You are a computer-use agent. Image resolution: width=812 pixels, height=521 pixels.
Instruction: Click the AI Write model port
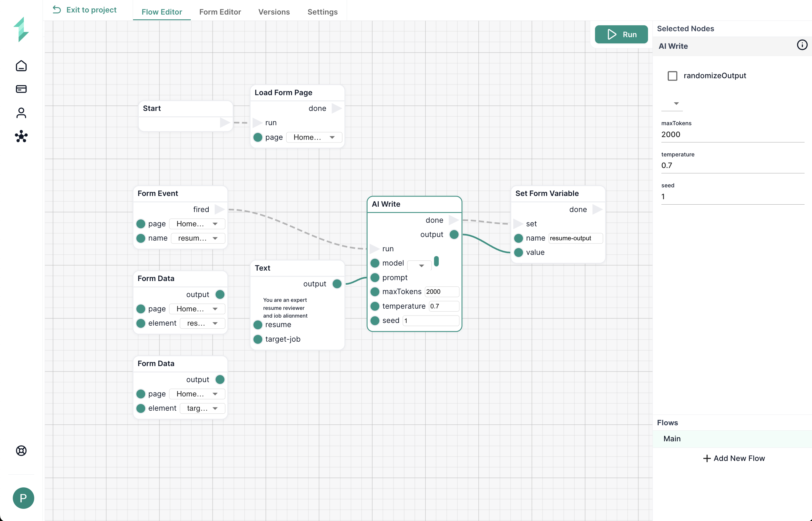pos(375,263)
